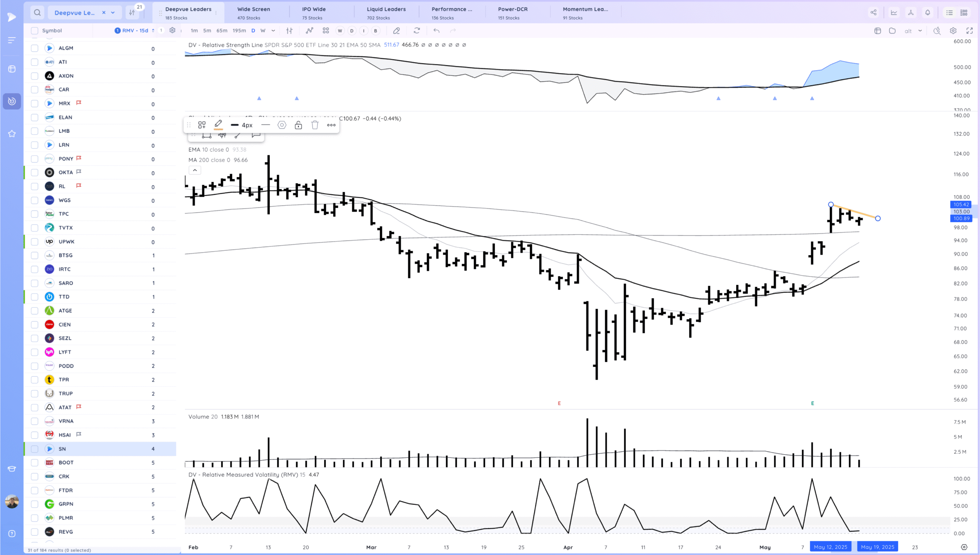980x555 pixels.
Task: Switch to the Liquid Leaders tab
Action: (x=386, y=13)
